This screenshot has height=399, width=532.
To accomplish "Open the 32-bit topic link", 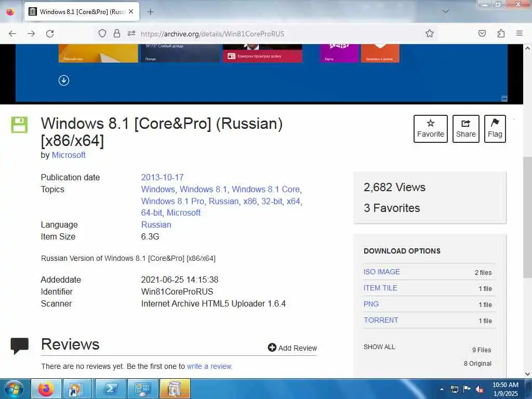I will click(x=272, y=201).
